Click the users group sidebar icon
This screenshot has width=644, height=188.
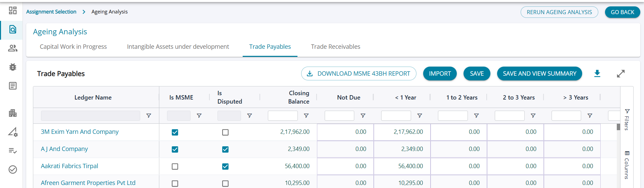tap(13, 48)
